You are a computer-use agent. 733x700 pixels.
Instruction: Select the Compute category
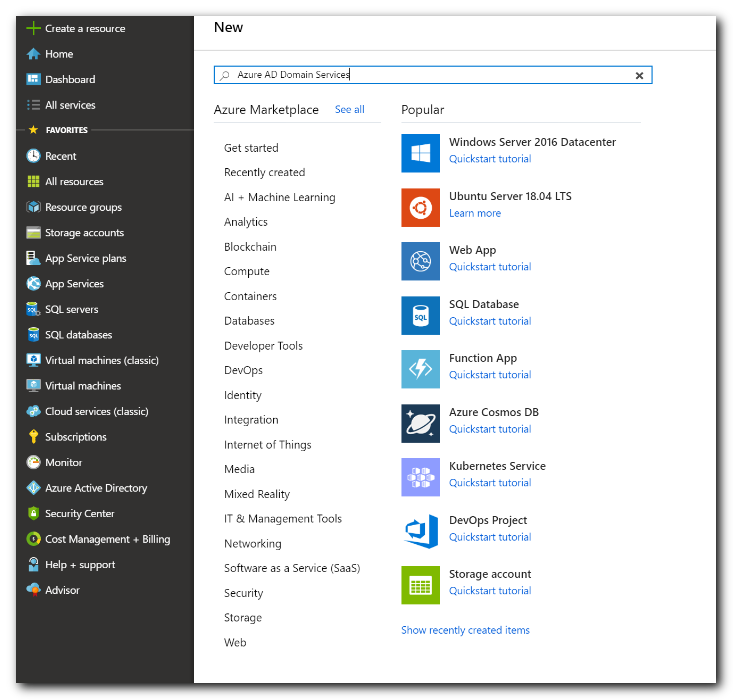(x=246, y=272)
